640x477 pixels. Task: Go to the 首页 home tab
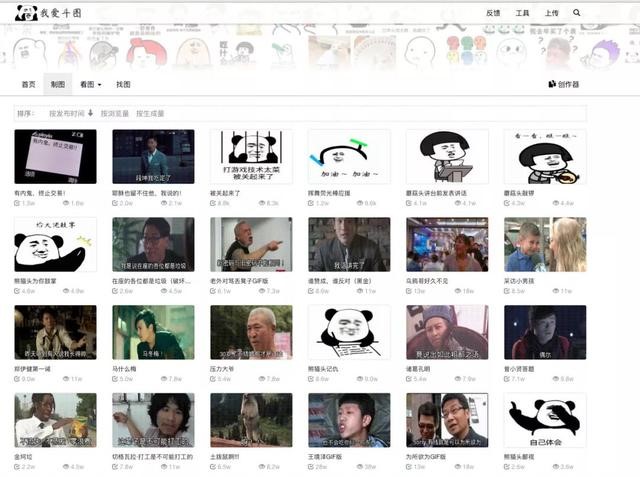29,85
